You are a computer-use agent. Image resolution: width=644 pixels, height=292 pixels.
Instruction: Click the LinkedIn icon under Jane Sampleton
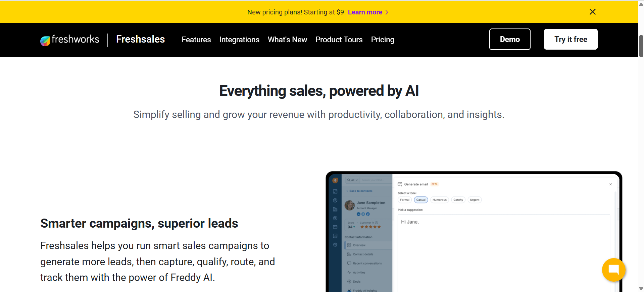358,214
